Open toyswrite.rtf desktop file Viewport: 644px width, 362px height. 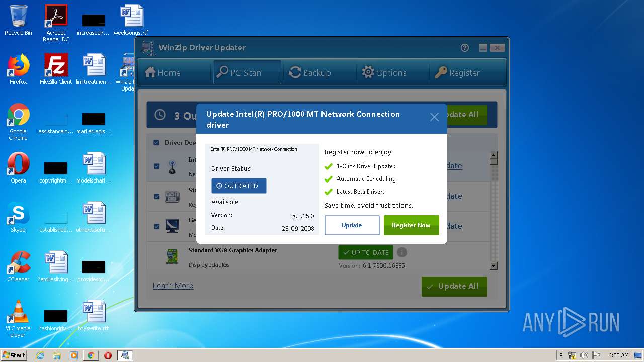94,316
